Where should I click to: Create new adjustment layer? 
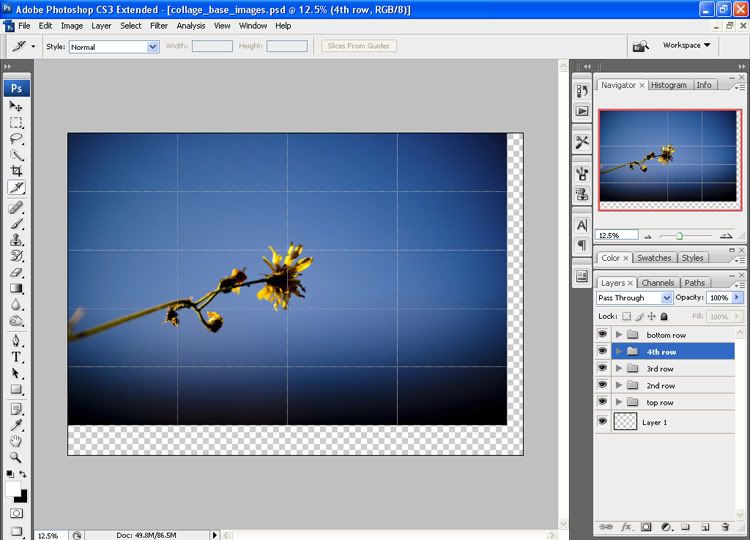tap(666, 527)
